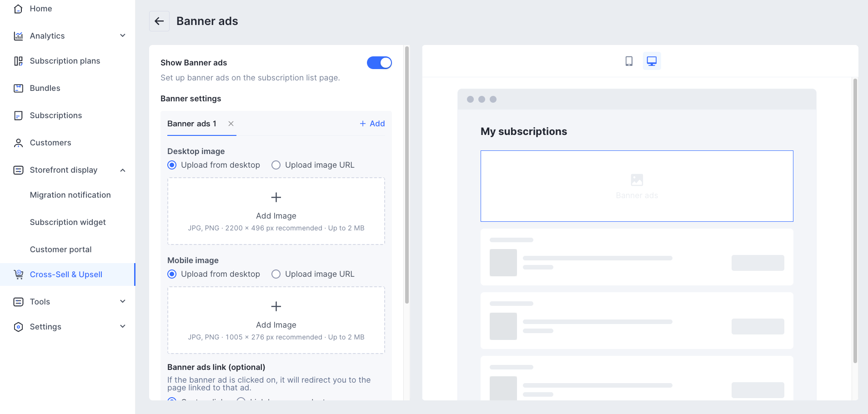
Task: Switch preview to desktop monitor view
Action: [x=652, y=61]
